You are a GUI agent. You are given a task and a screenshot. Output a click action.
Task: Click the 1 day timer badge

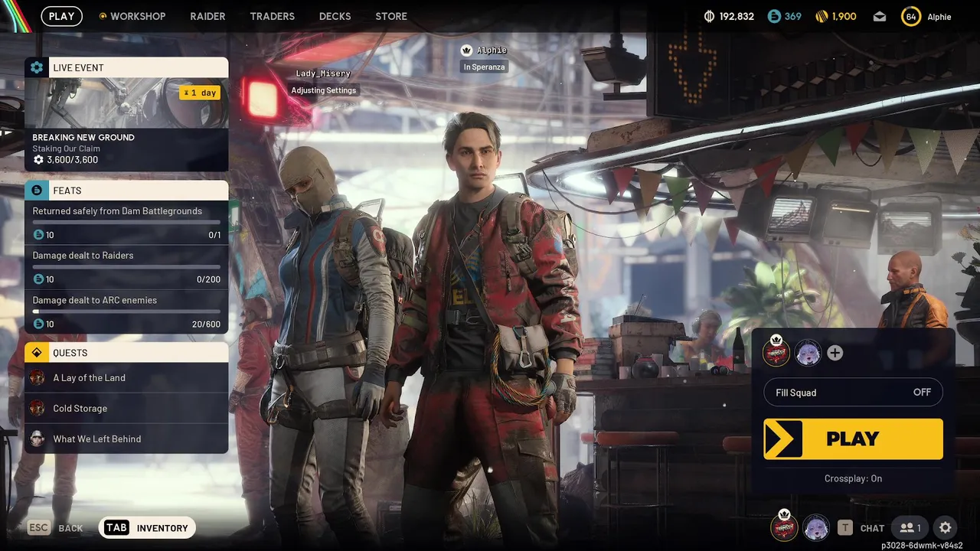point(200,93)
